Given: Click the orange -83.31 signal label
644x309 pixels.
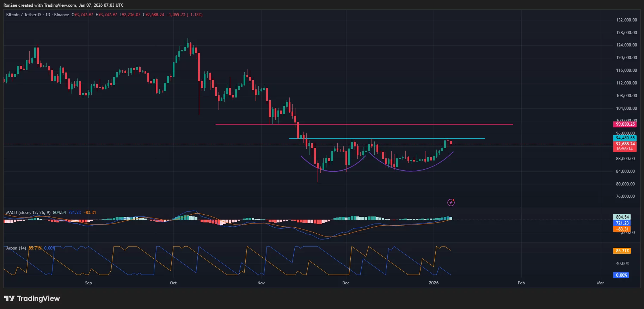Looking at the screenshot, I should pos(622,229).
